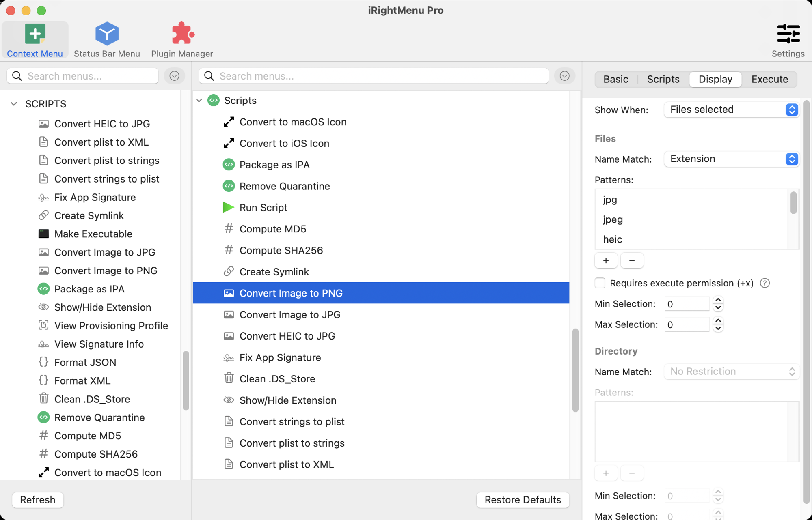Click the link icon next to Create Symlink in the sidebar
This screenshot has height=520, width=812.
click(x=43, y=215)
